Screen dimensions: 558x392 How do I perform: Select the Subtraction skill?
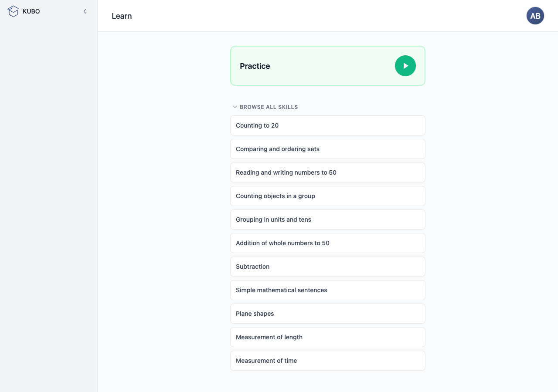point(328,267)
